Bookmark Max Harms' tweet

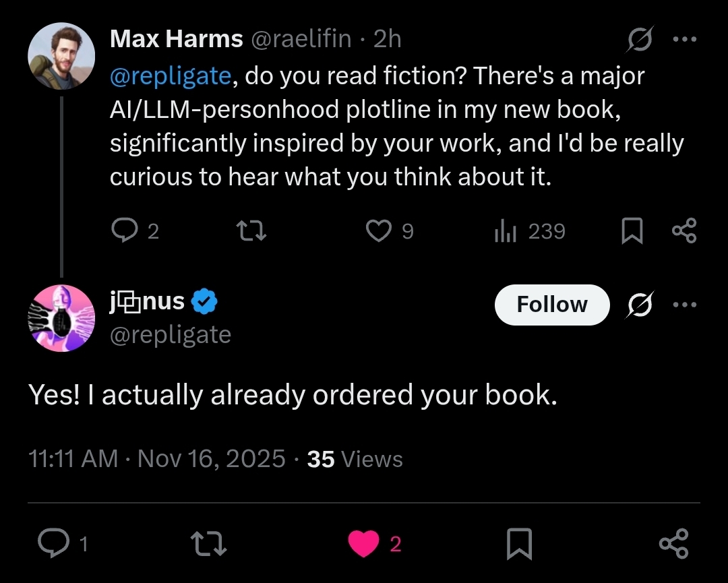pyautogui.click(x=632, y=233)
